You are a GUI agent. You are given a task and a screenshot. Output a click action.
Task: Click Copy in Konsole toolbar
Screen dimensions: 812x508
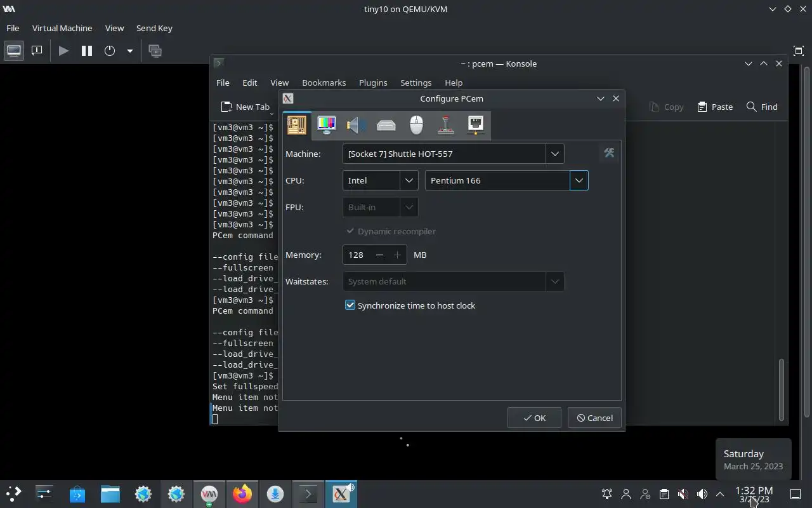pyautogui.click(x=666, y=107)
